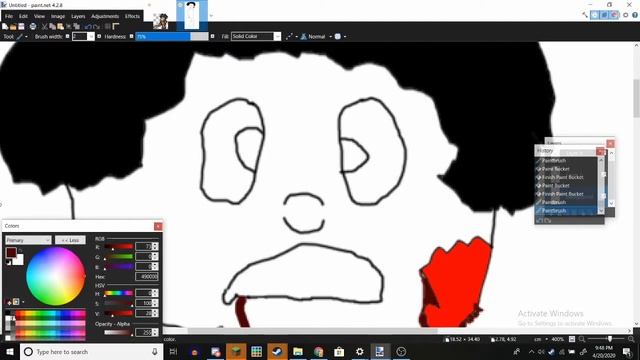Viewport: 640px width, 360px height.
Task: Click the Add color to palette icon
Action: pyautogui.click(x=9, y=302)
